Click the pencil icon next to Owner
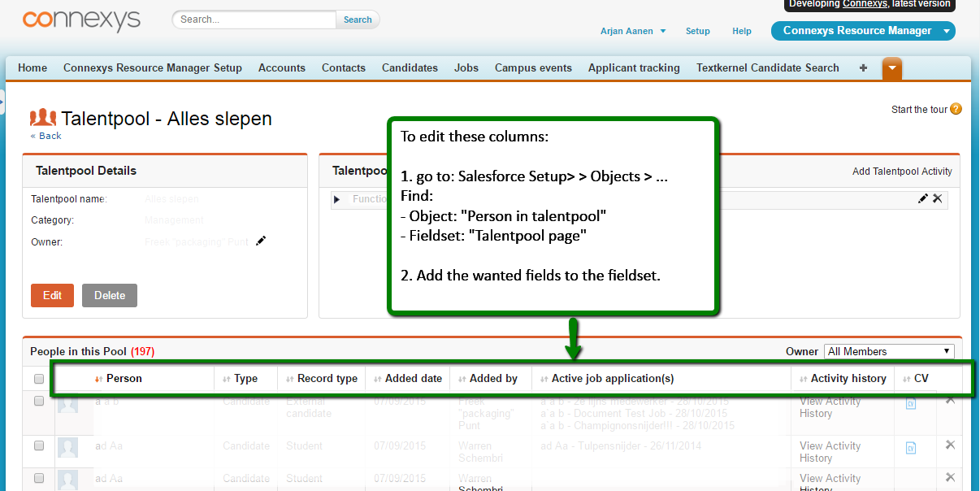980x491 pixels. [x=260, y=241]
